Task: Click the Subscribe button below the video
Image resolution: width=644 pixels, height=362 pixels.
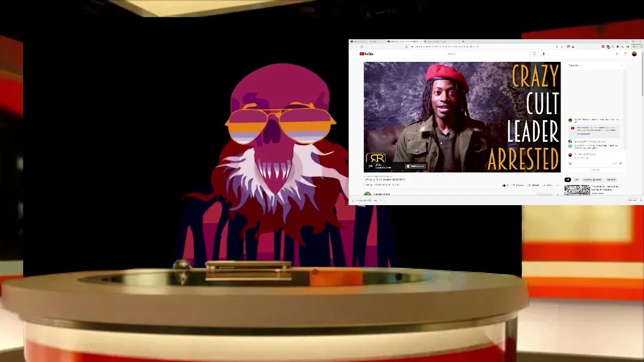Action: [545, 195]
